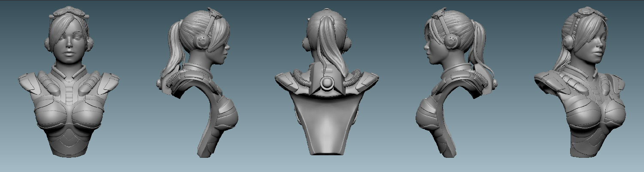Image resolution: width=644 pixels, height=172 pixels.
Task: Click the headphone earcup in left-facing profile view
Action: pos(451,41)
